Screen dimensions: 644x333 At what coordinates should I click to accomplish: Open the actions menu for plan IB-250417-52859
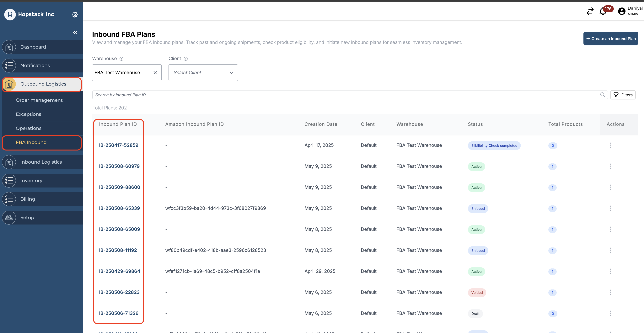pos(610,145)
